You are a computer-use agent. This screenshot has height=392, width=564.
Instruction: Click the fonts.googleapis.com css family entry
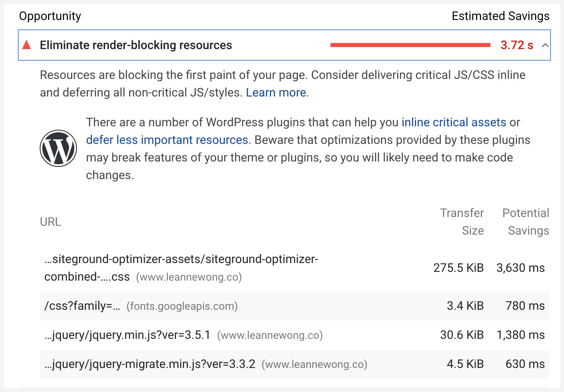pos(141,306)
